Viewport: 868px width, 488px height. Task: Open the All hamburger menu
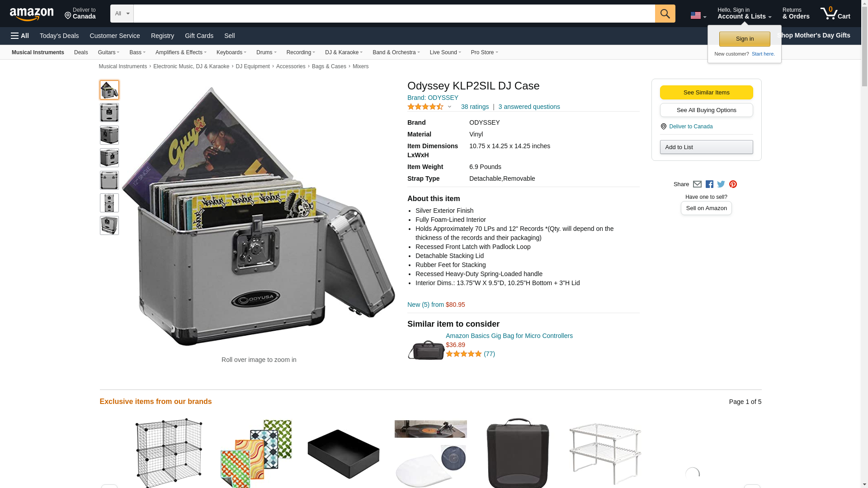(20, 36)
